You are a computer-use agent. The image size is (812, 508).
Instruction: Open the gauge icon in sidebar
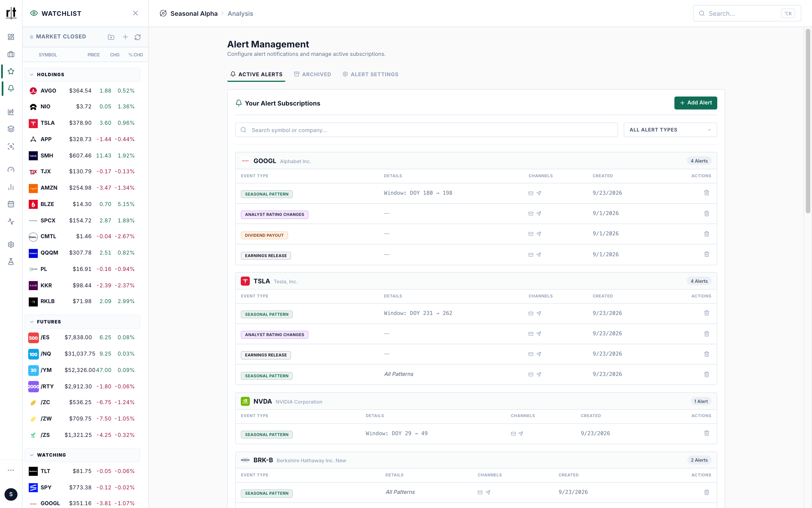[x=11, y=170]
